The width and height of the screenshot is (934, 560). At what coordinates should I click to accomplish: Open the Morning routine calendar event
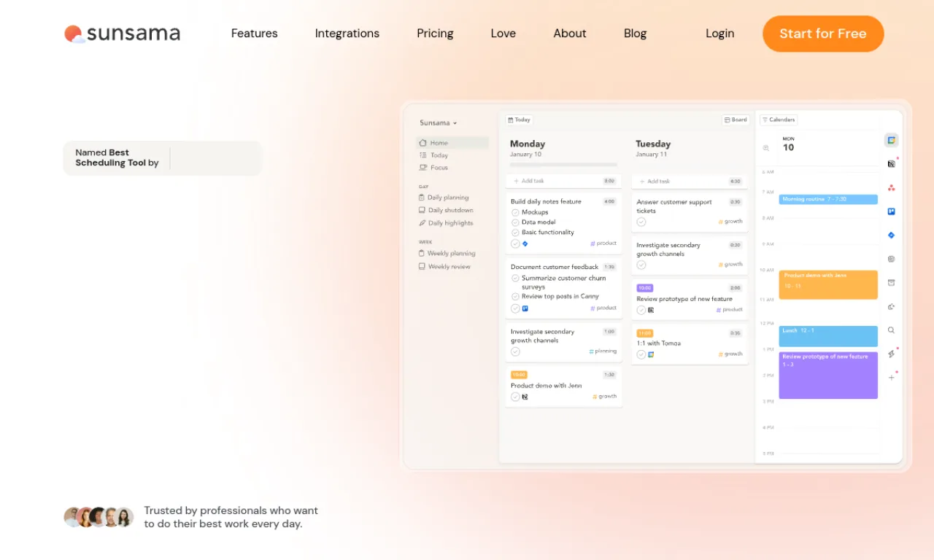tap(828, 199)
